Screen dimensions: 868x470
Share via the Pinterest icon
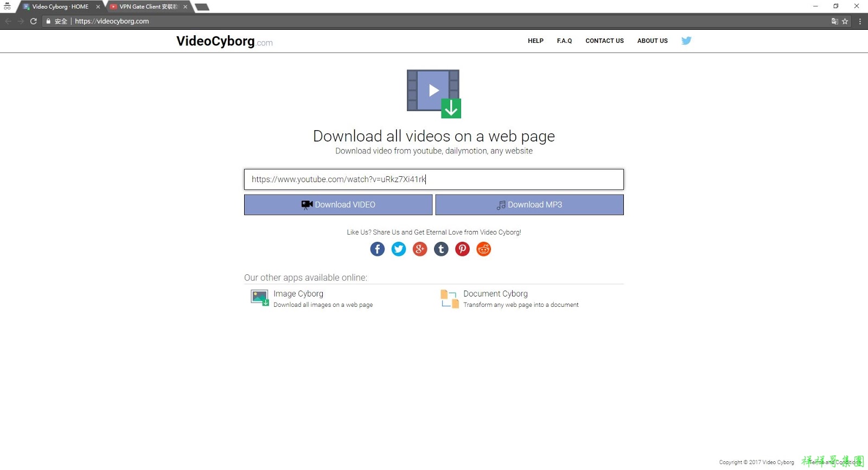(x=462, y=249)
